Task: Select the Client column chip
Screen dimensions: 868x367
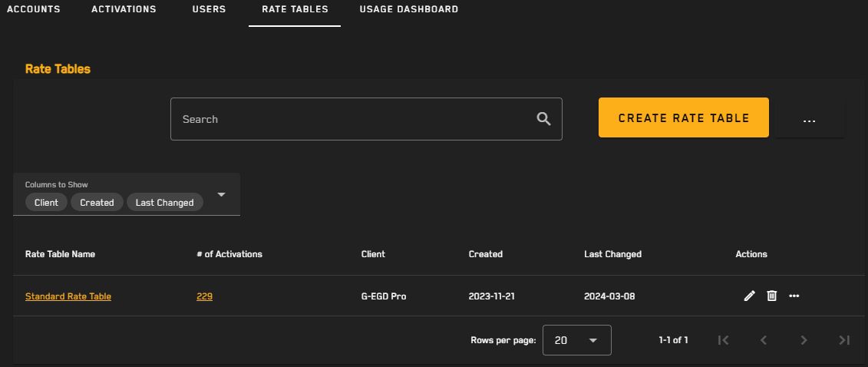Action: point(46,202)
